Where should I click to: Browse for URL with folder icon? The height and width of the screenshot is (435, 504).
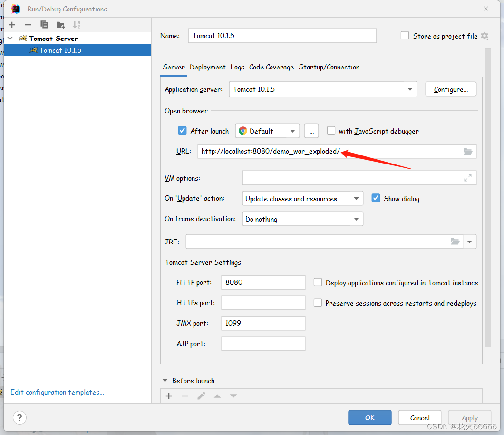(x=468, y=151)
